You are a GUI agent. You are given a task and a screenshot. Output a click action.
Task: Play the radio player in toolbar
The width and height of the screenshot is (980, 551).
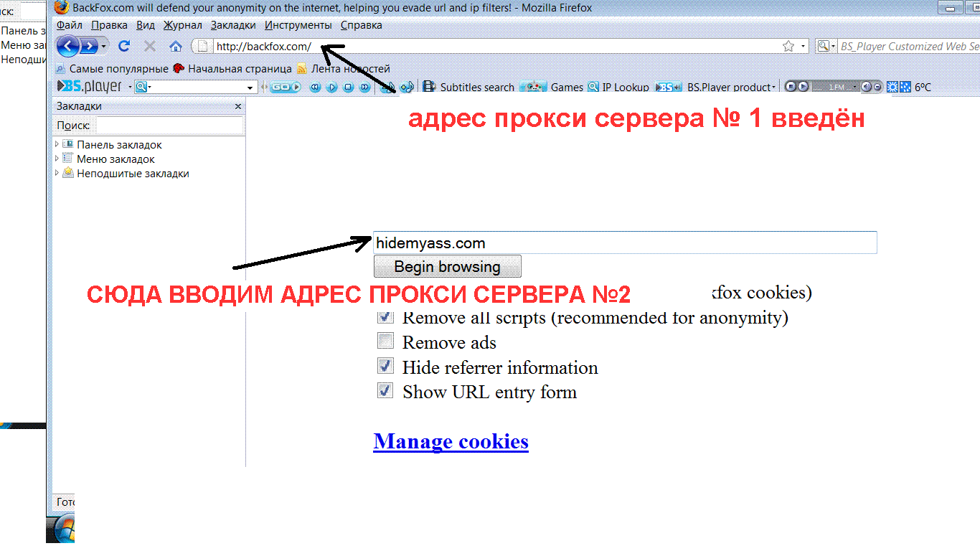point(803,87)
